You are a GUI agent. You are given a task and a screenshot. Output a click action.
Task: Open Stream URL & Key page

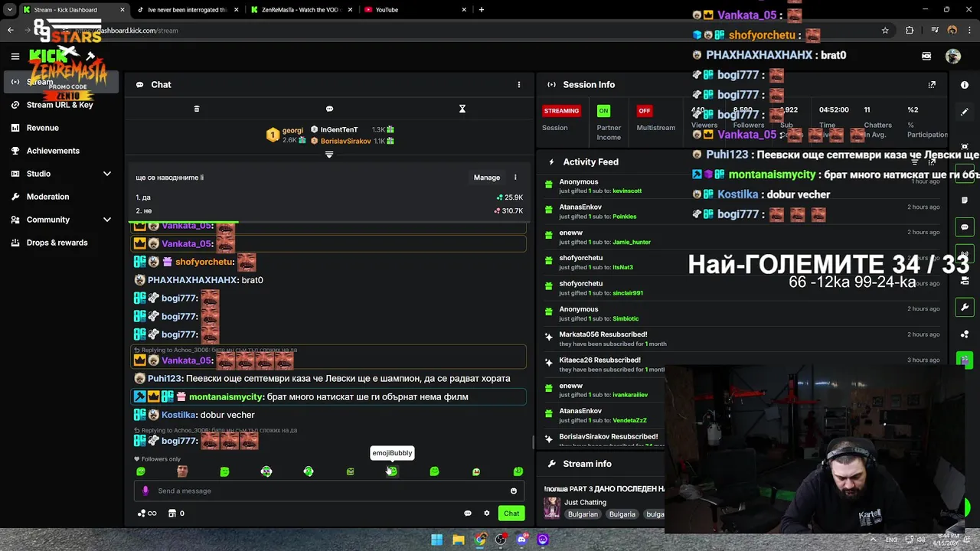60,105
